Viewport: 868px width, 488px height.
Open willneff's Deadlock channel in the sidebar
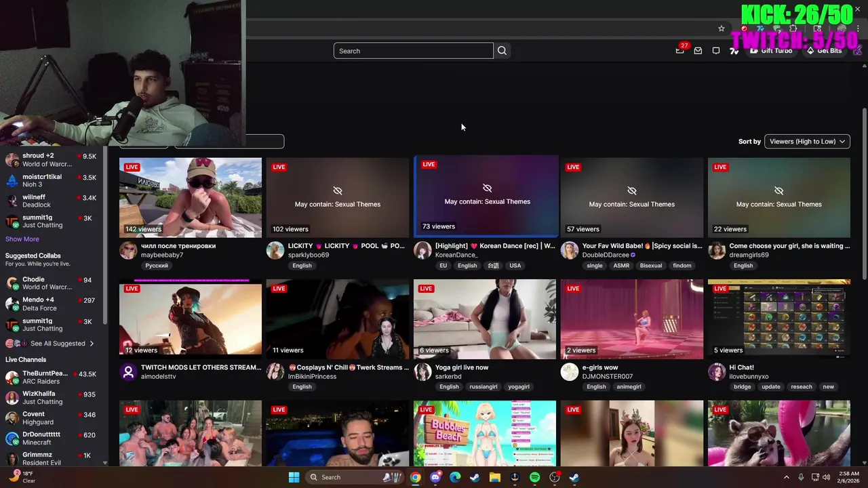(52, 201)
